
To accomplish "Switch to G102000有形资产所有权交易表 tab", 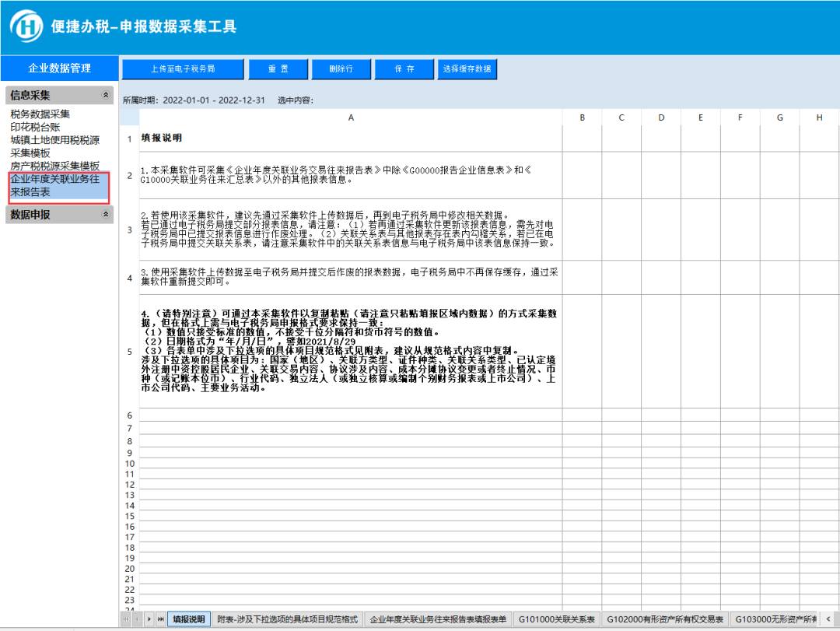I will click(665, 619).
